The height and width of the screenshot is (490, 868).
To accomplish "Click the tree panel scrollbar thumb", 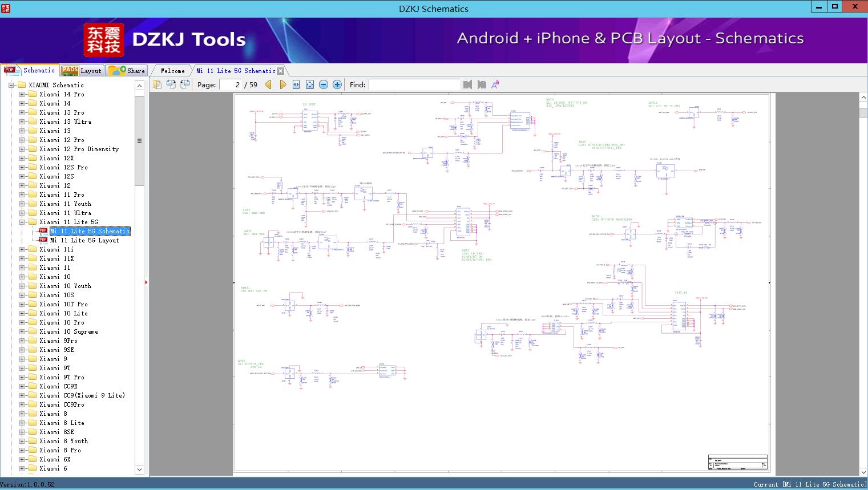I will 139,140.
